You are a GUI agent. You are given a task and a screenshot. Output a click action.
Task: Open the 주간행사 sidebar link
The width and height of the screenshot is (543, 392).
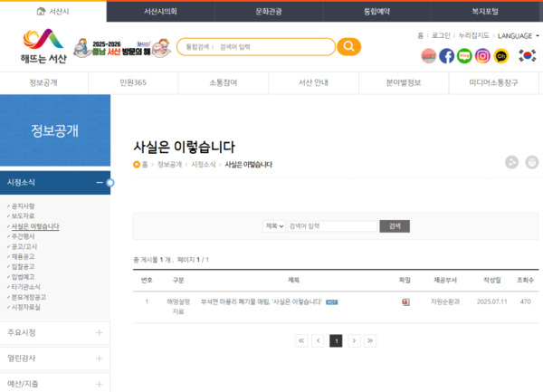click(23, 236)
